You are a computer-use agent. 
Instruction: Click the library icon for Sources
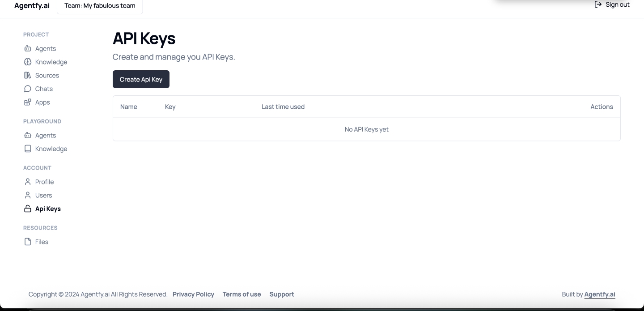28,75
